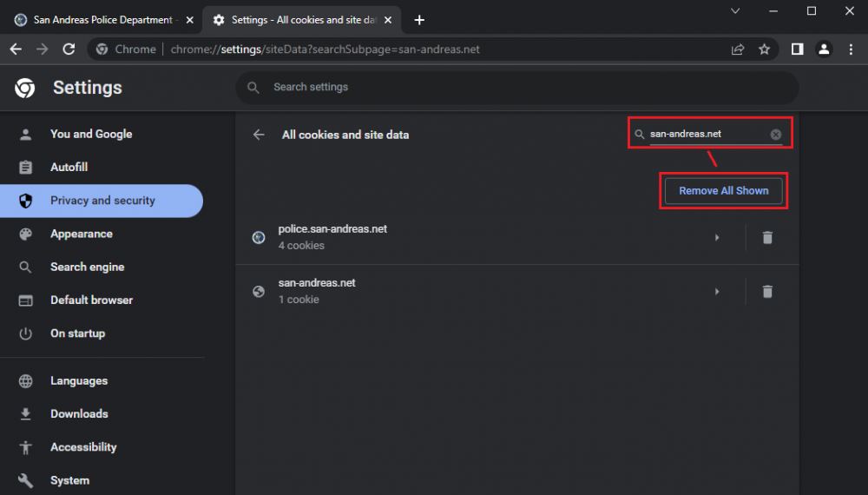Open Chrome three-dot menu
The width and height of the screenshot is (868, 495).
click(x=851, y=49)
